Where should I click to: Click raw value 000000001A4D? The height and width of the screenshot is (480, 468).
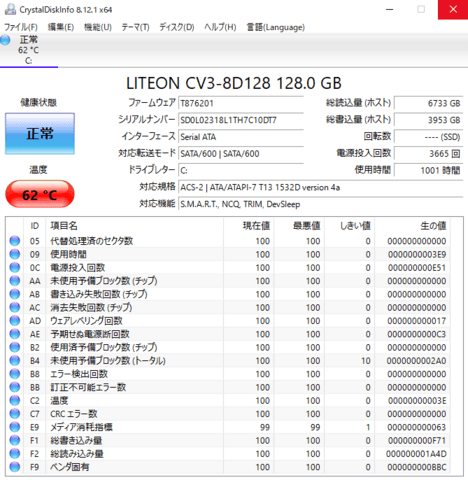(416, 454)
